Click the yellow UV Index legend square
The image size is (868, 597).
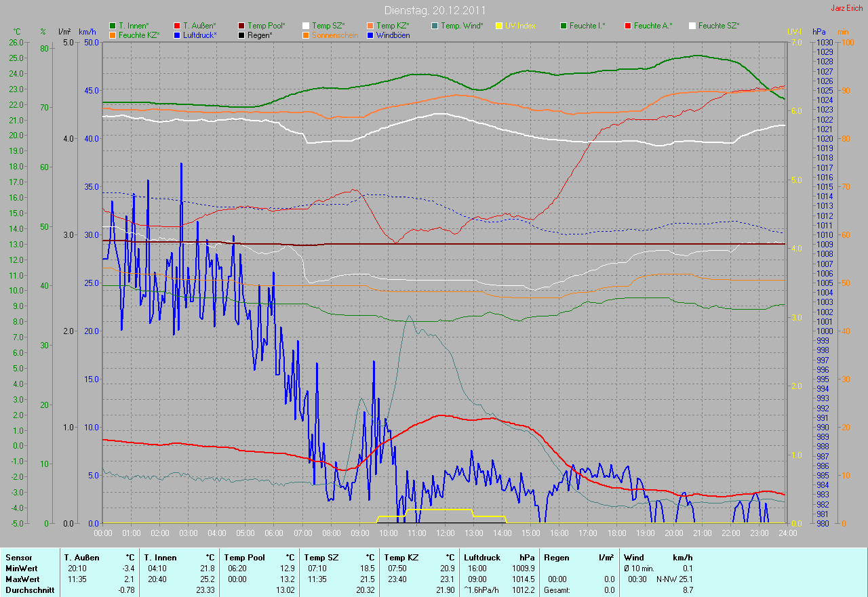tap(499, 26)
